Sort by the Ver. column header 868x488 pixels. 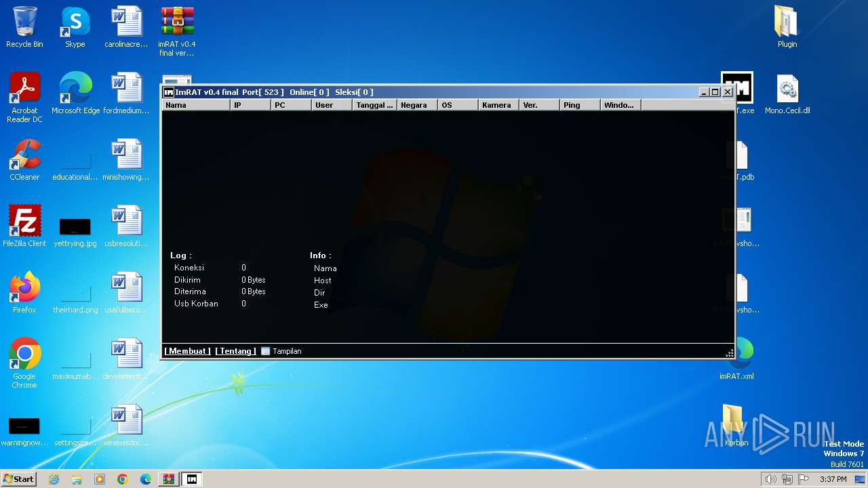(540, 105)
